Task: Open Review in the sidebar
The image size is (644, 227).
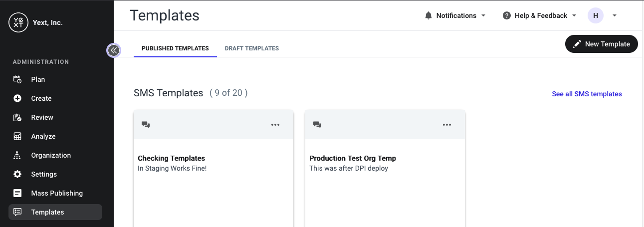Action: click(55, 117)
